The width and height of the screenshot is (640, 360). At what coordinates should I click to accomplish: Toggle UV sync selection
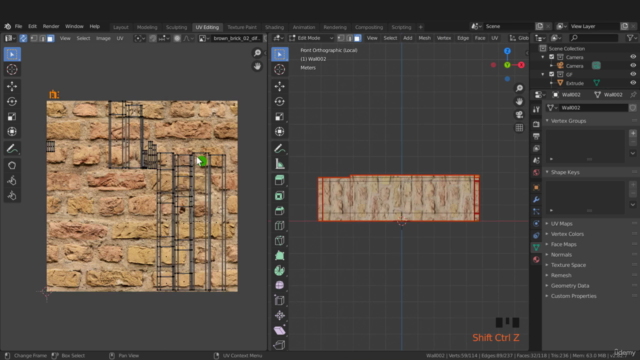[23, 38]
